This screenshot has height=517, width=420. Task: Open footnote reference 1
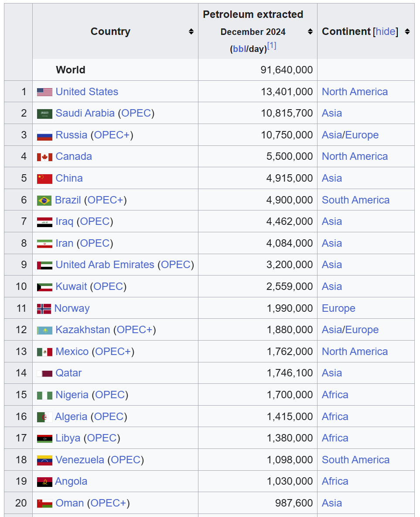[272, 46]
